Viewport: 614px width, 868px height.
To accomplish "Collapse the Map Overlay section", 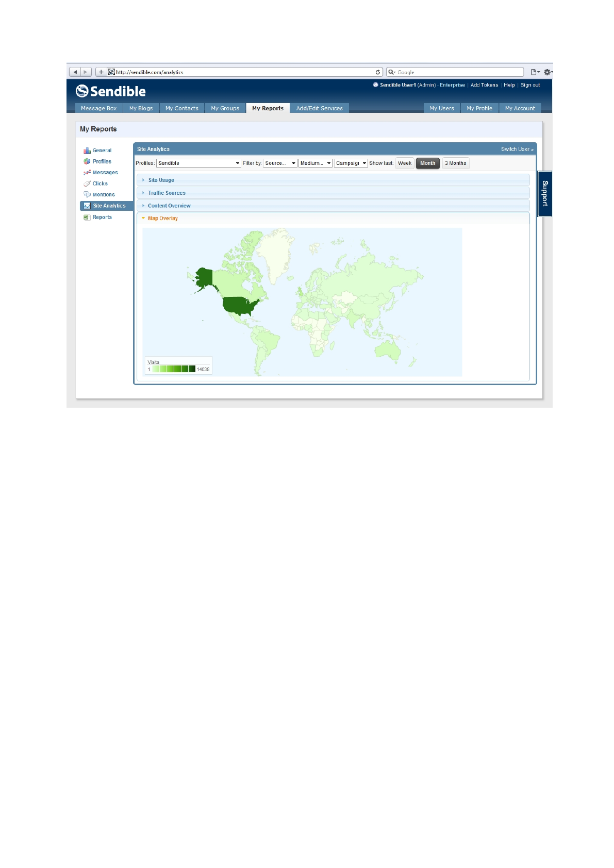I will click(333, 219).
